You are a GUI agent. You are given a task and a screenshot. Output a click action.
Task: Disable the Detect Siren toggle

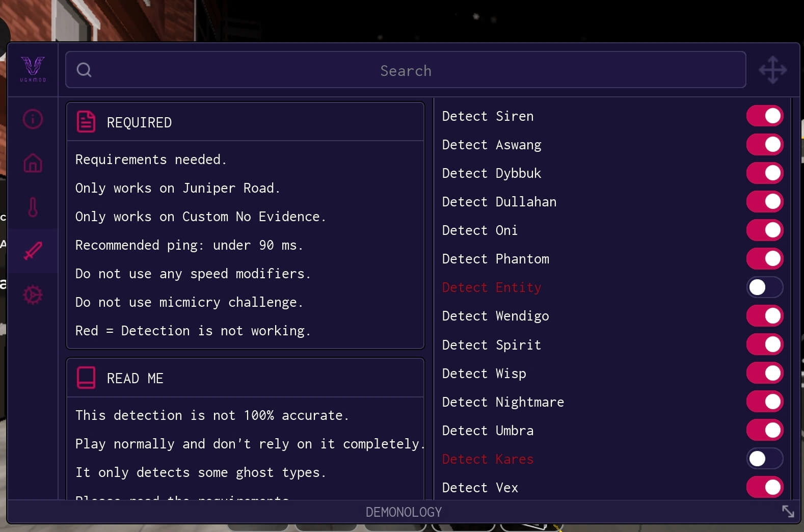tap(765, 116)
